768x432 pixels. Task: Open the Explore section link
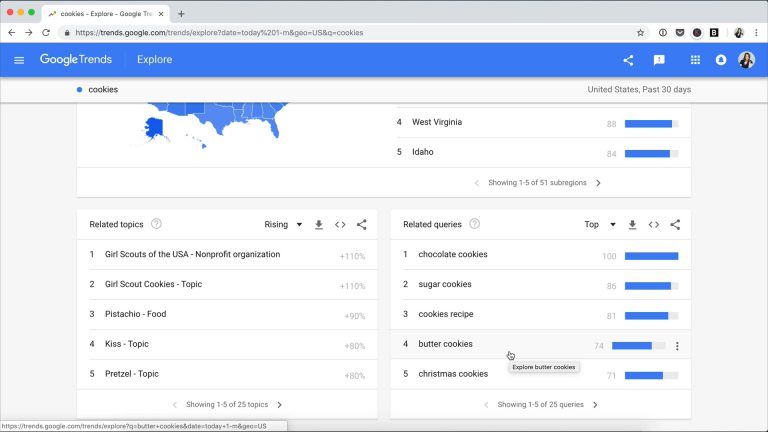tap(154, 60)
